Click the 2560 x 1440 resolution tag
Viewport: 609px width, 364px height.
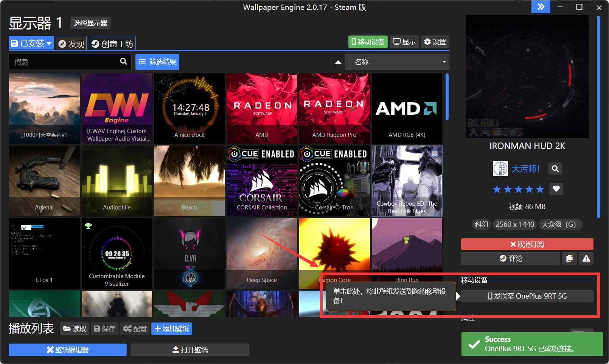click(x=515, y=225)
